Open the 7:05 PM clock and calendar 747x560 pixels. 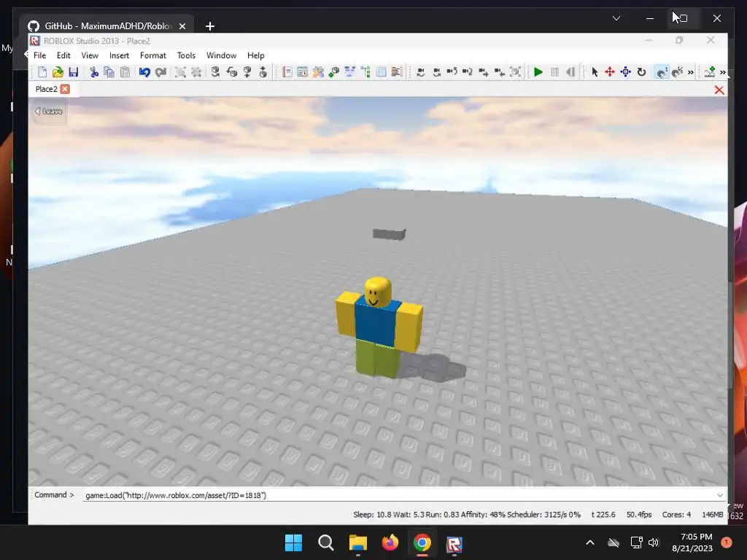coord(692,542)
